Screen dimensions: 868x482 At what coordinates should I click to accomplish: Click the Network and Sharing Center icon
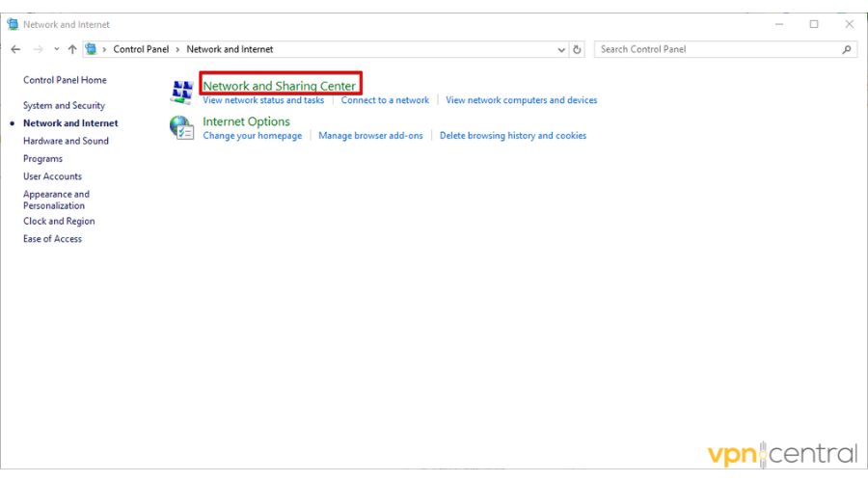coord(181,92)
